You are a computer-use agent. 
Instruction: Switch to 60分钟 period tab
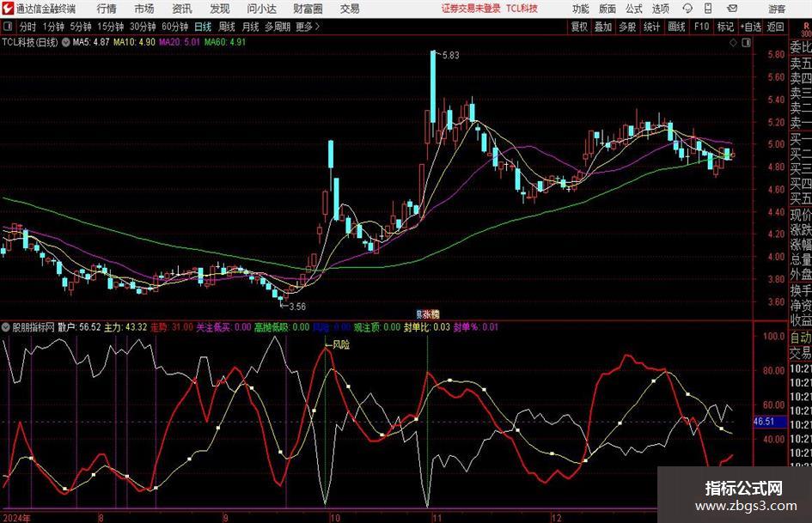pyautogui.click(x=175, y=27)
